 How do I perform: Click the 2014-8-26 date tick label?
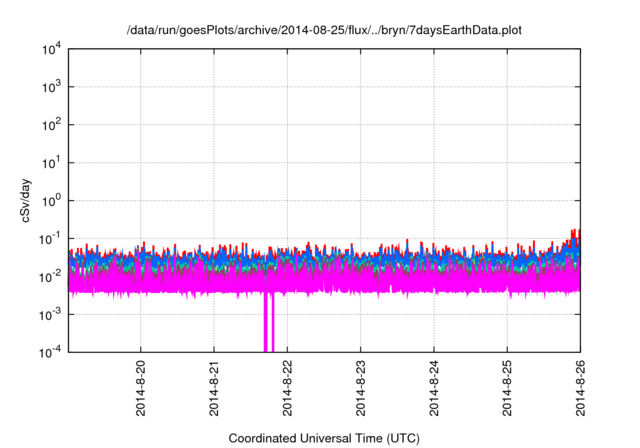[580, 388]
